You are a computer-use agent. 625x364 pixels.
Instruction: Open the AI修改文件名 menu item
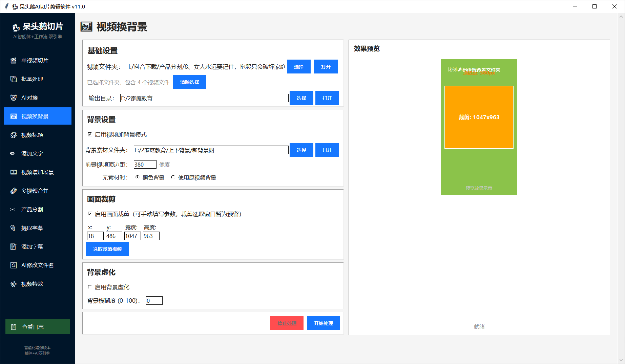37,265
